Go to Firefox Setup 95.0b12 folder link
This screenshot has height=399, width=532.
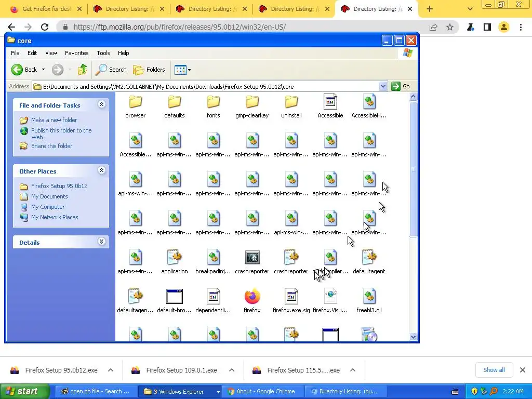pos(59,186)
